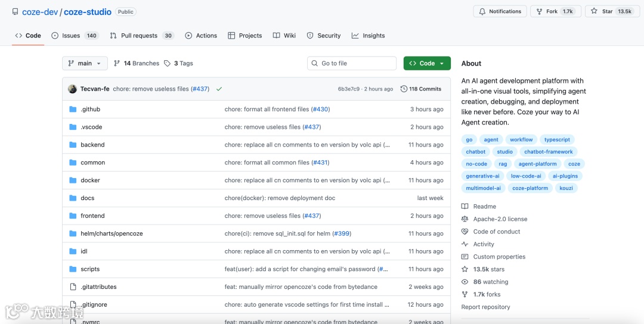Image resolution: width=644 pixels, height=324 pixels.
Task: Open the Pull requests tab
Action: click(142, 36)
